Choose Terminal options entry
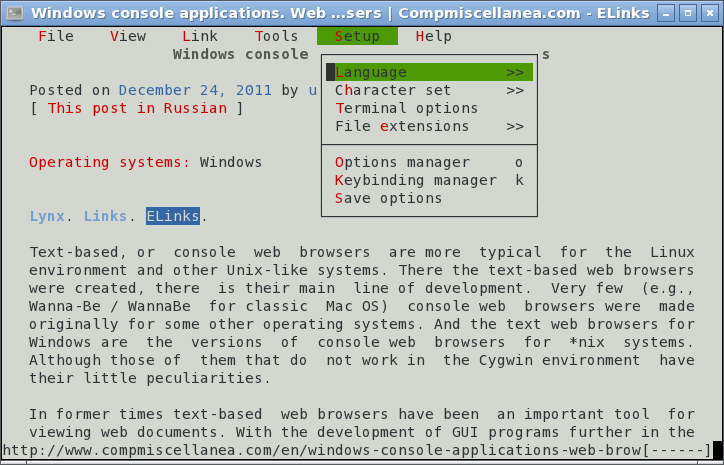The width and height of the screenshot is (724, 465). (x=429, y=108)
